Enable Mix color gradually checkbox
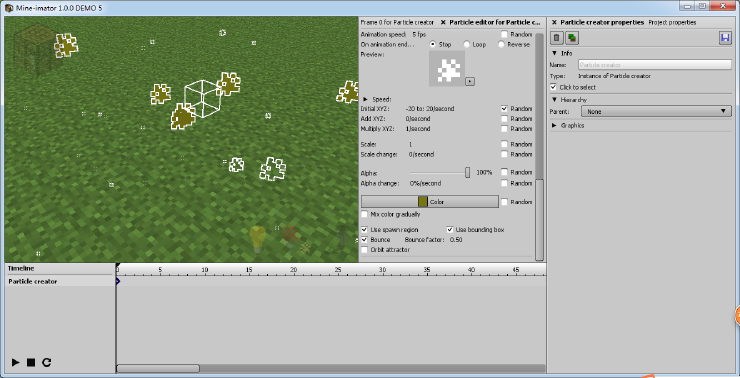The height and width of the screenshot is (378, 740). (364, 214)
